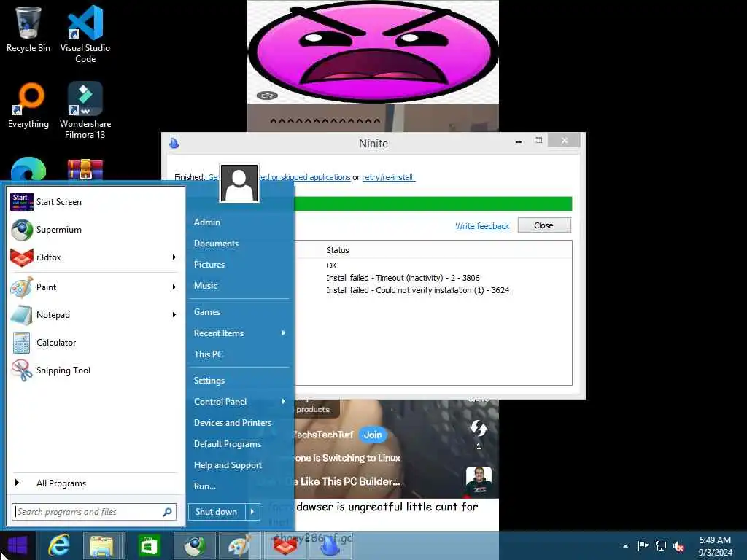Open Music from the Start menu
Screen dimensions: 747x560
coord(205,286)
